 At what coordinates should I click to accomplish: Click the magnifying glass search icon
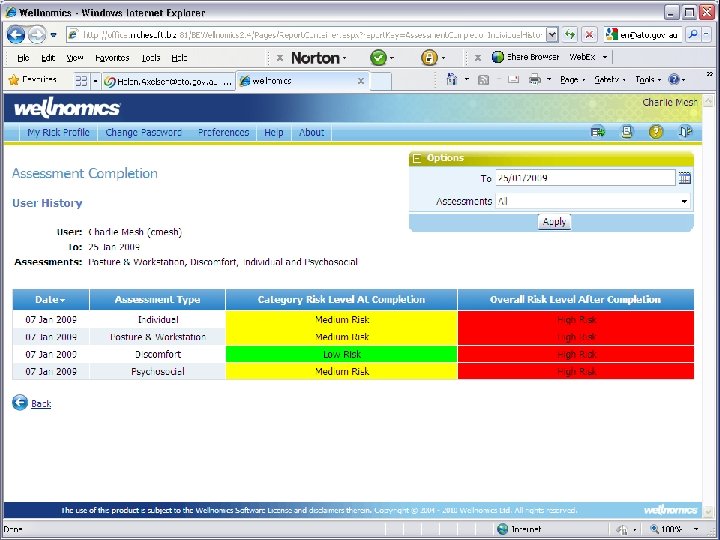(693, 34)
